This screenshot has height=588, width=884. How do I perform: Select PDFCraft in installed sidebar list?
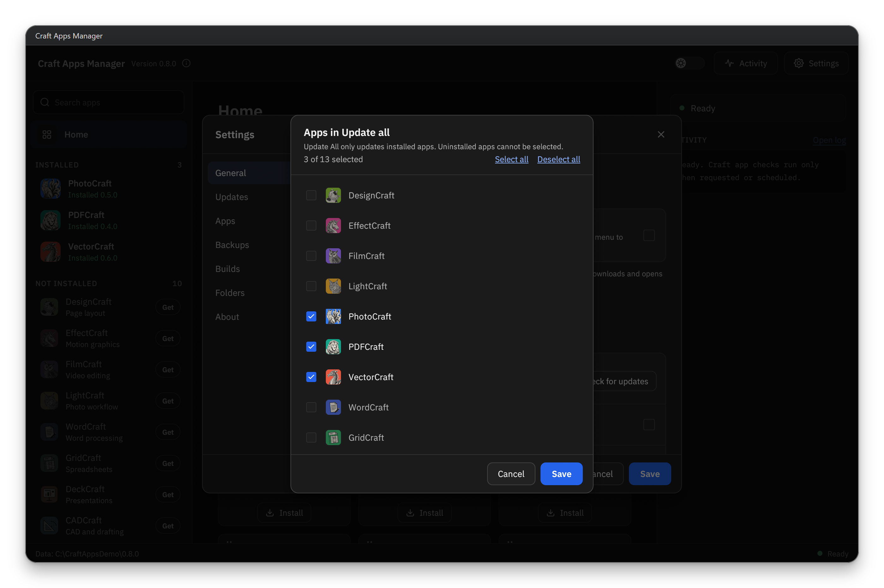[108, 220]
